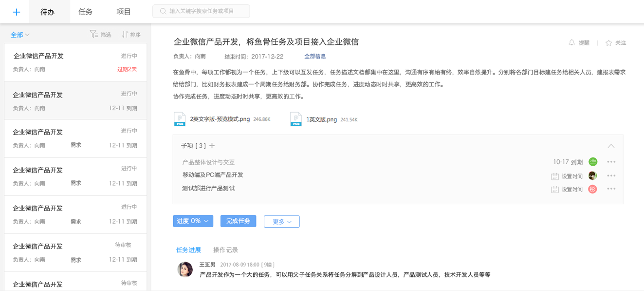Open the 2英文字版-预览模式.png file icon
This screenshot has width=644, height=291.
click(180, 119)
